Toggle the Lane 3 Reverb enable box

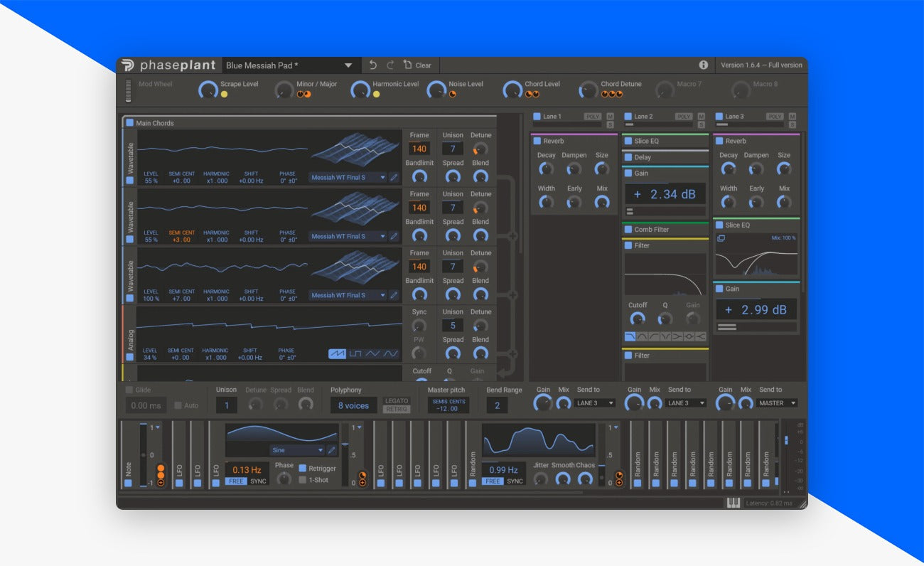point(719,141)
